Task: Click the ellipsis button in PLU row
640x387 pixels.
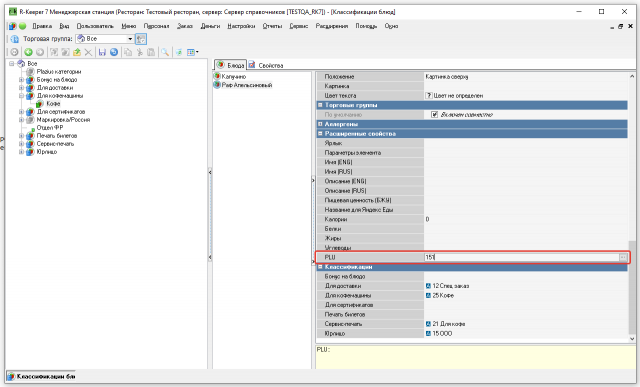Action: coord(623,257)
